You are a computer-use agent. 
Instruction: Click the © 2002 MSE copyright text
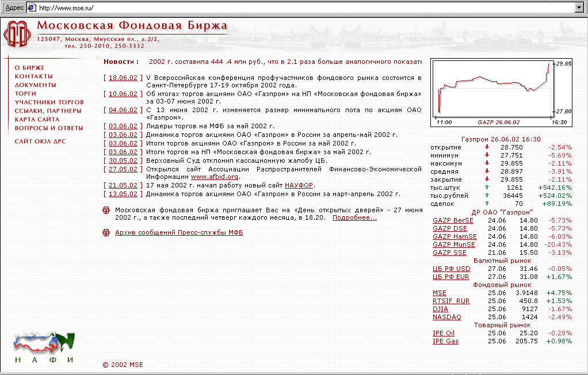pos(123,365)
